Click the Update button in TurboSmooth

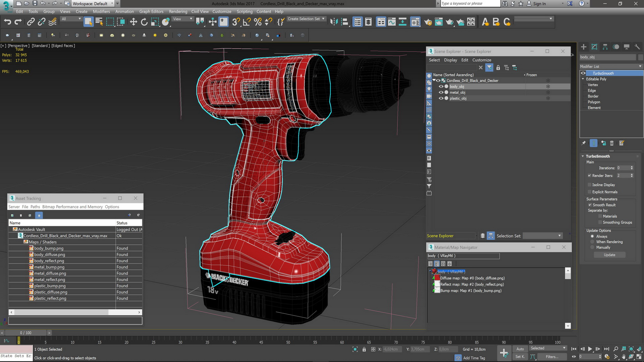click(x=609, y=255)
